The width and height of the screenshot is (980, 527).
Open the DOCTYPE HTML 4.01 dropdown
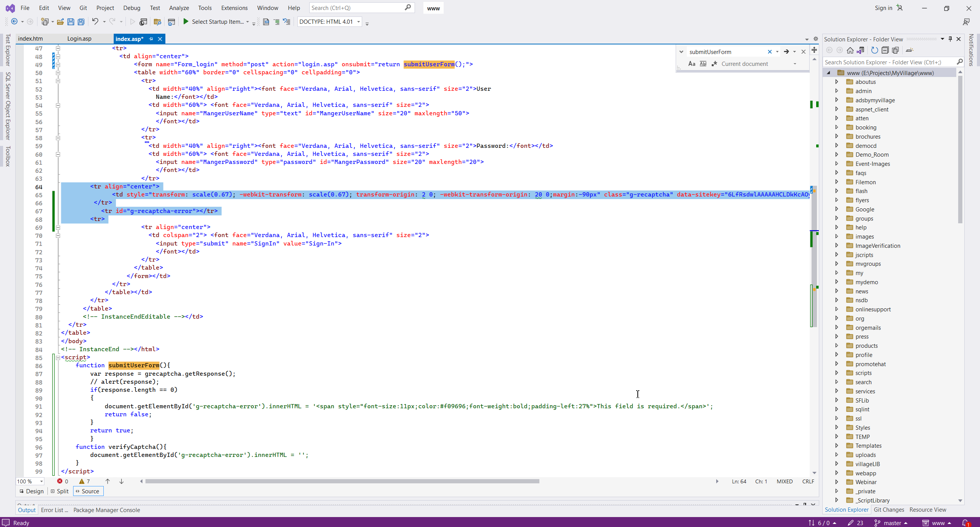pos(359,22)
